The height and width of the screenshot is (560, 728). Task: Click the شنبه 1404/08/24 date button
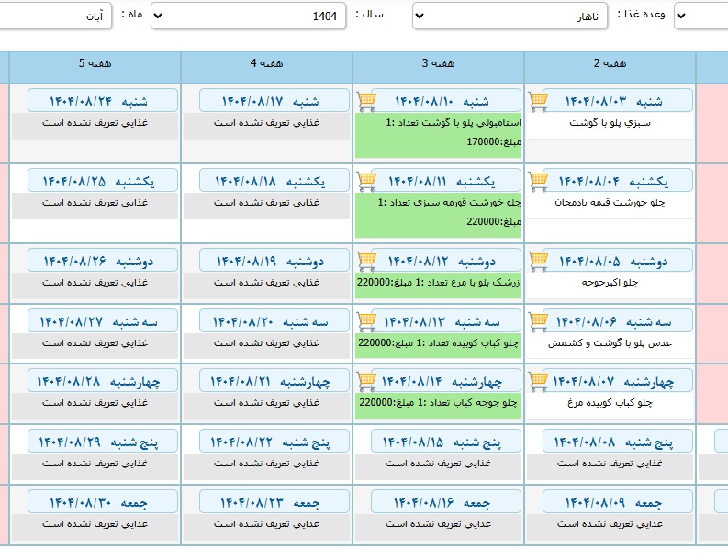coord(95,100)
